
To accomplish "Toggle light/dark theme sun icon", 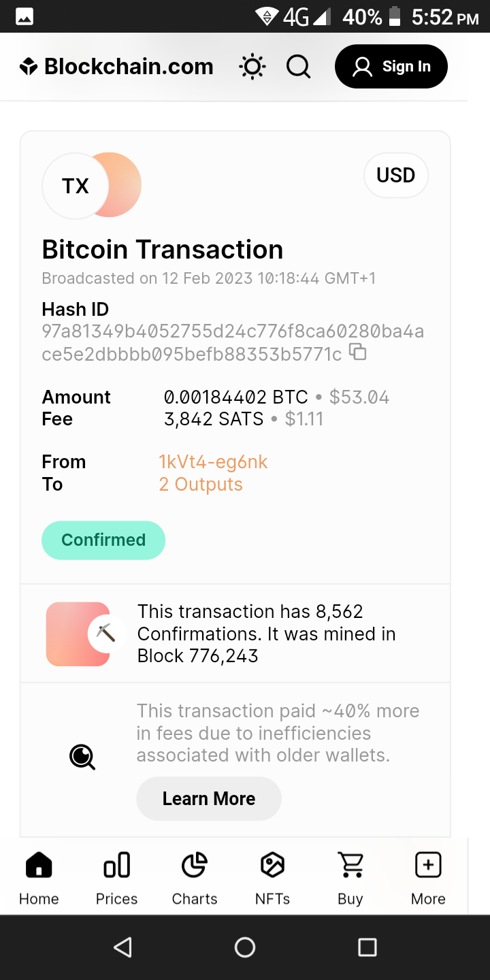I will coord(252,67).
